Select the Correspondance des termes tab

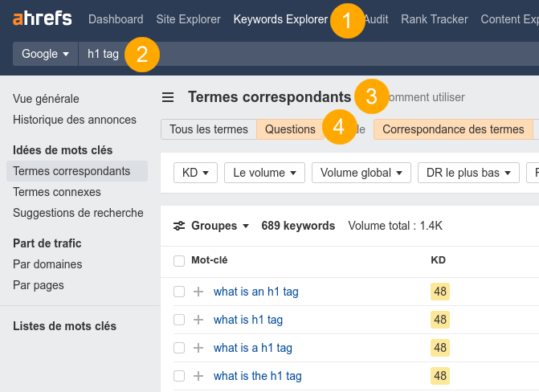[453, 129]
